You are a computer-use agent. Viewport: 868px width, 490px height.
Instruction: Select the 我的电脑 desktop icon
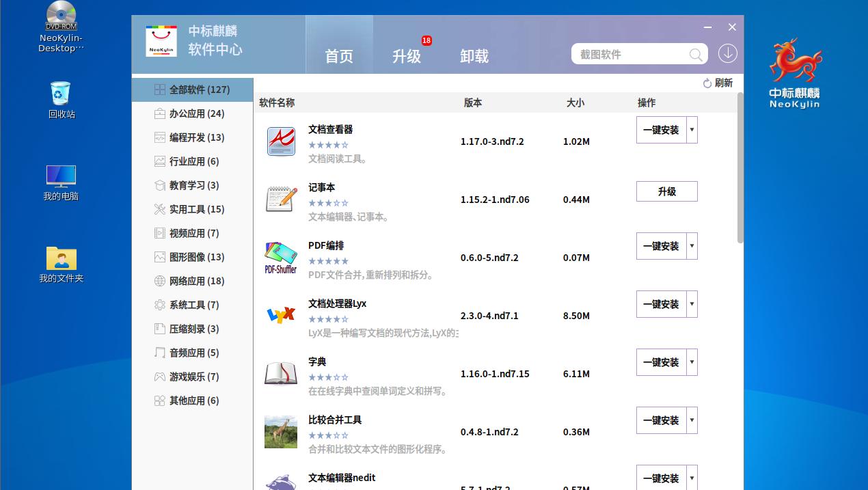(x=61, y=182)
